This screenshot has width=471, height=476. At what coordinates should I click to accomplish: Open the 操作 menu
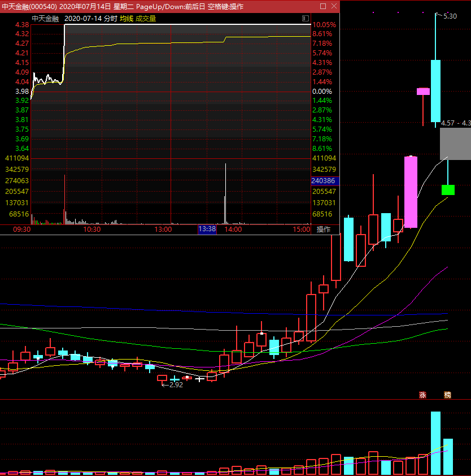[x=324, y=230]
